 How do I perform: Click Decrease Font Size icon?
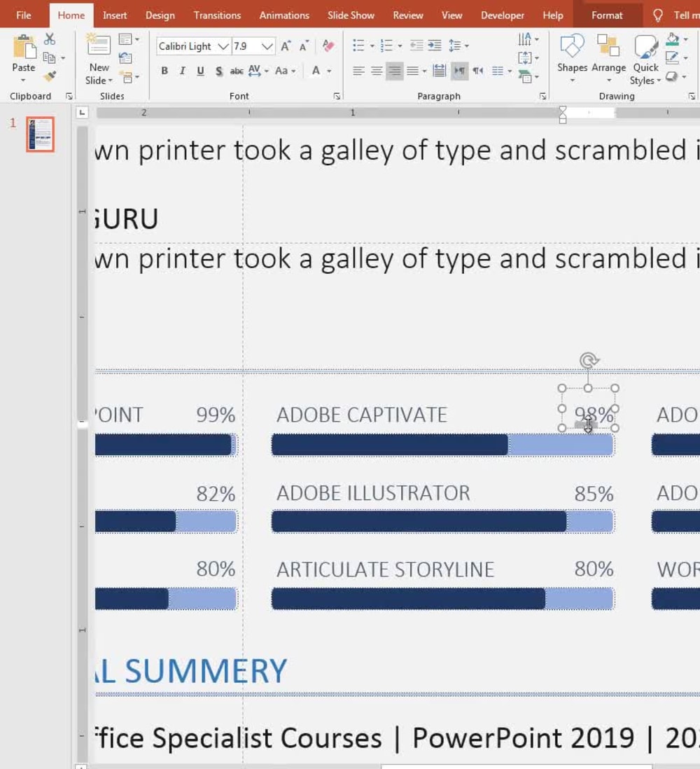coord(304,47)
